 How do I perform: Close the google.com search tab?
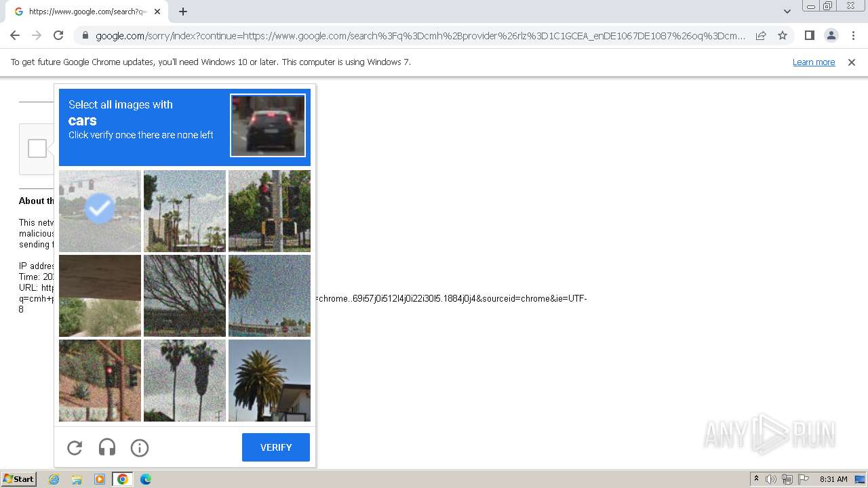pyautogui.click(x=157, y=12)
